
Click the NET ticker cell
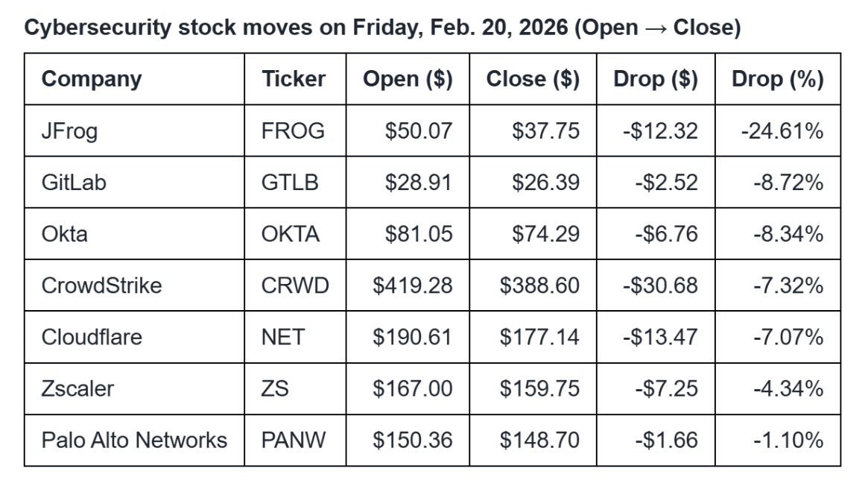coord(283,337)
